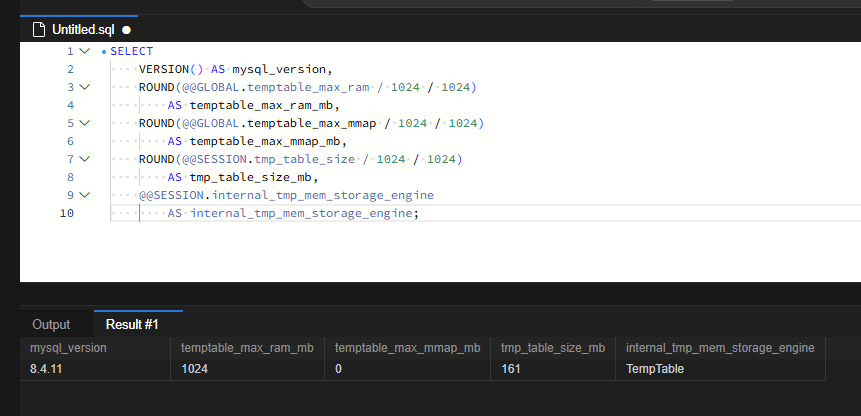Collapse the fold chevron on line 7

[x=84, y=159]
